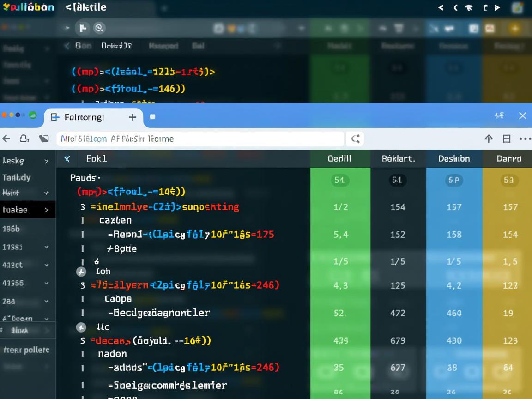This screenshot has height=399, width=532.
Task: Expand the Leskg sidebar item chevron
Action: click(x=46, y=161)
